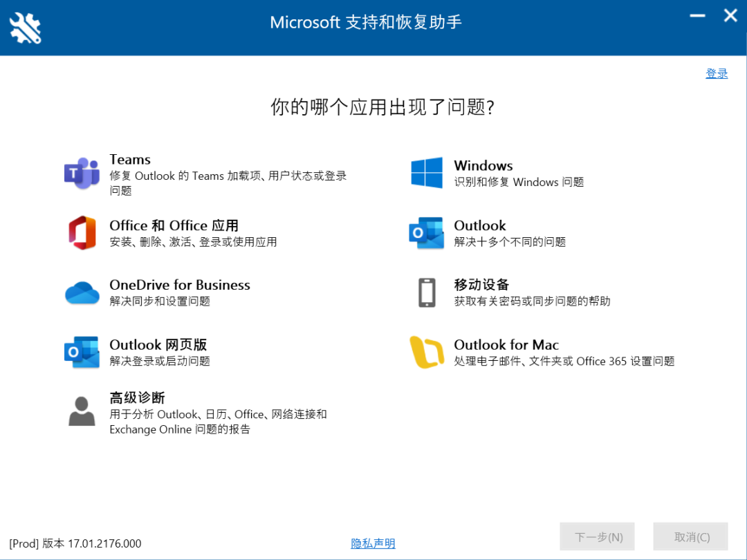The image size is (747, 560).
Task: Click description "解决同步和设置问题"
Action: [x=160, y=301]
